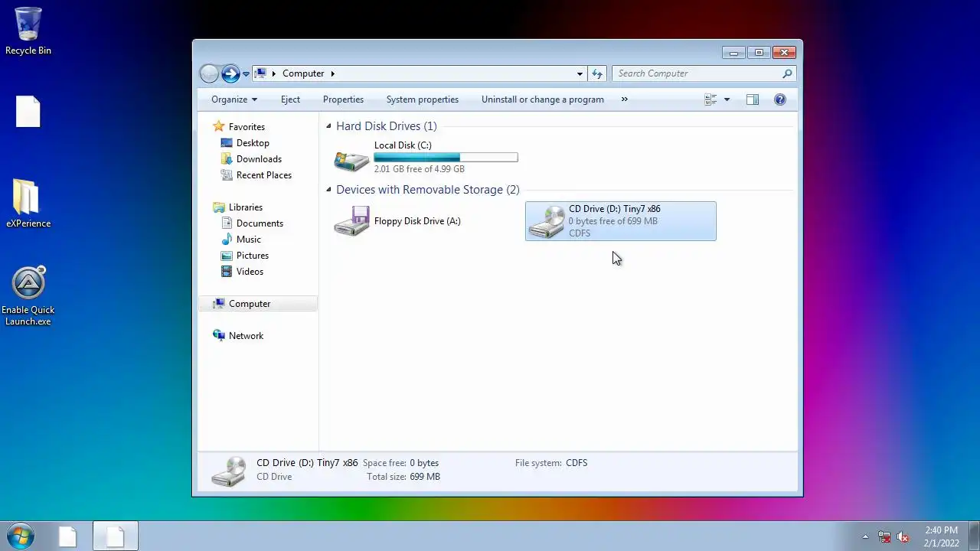The width and height of the screenshot is (980, 551).
Task: Click '2.01 GB free of 4.99 GB' text
Action: [x=420, y=169]
